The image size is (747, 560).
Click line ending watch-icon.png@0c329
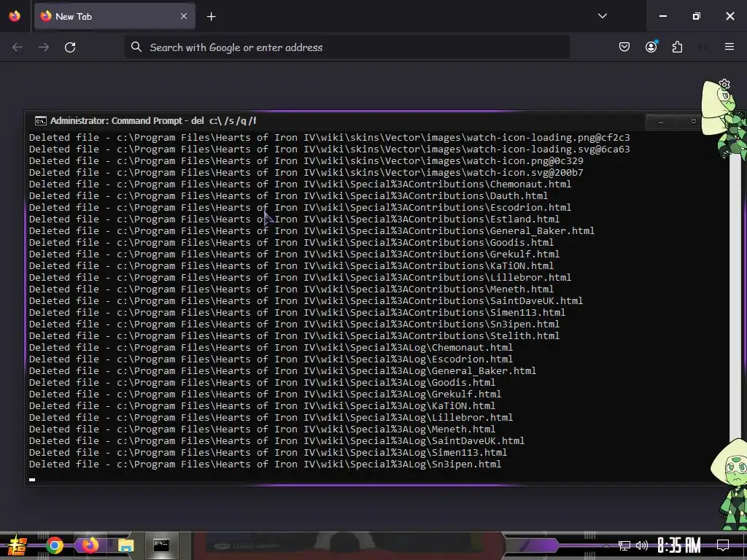click(306, 161)
